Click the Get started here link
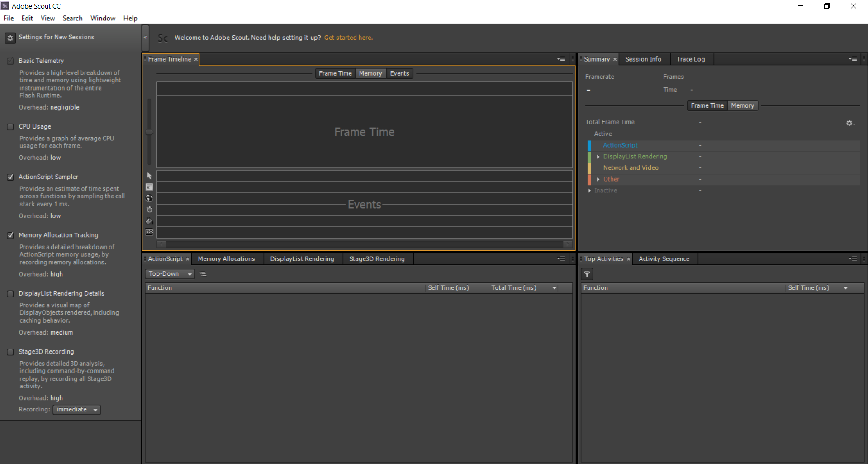 pos(348,38)
